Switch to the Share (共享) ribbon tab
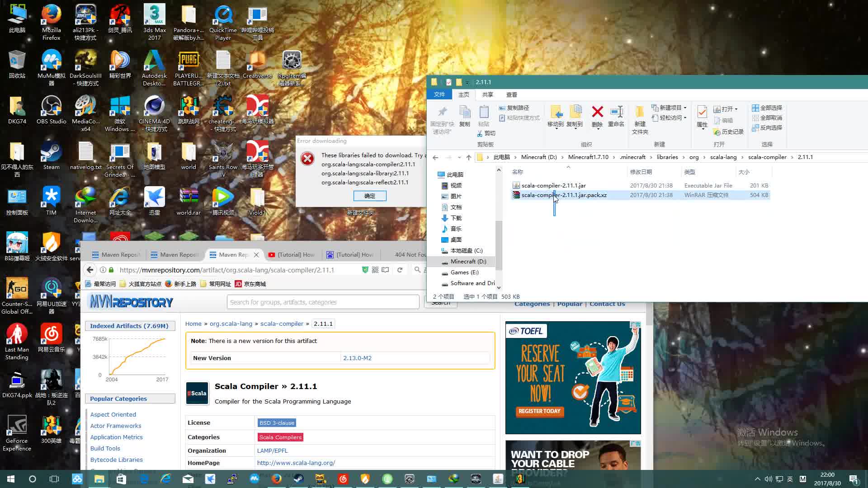Image resolution: width=868 pixels, height=488 pixels. pos(487,94)
